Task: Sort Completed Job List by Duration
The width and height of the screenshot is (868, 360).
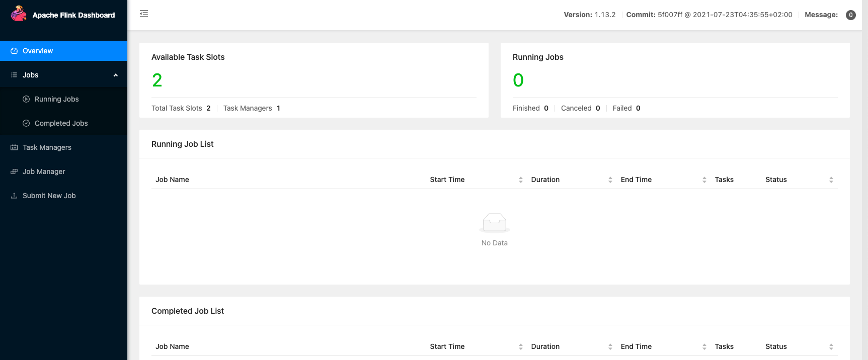Action: (610, 346)
